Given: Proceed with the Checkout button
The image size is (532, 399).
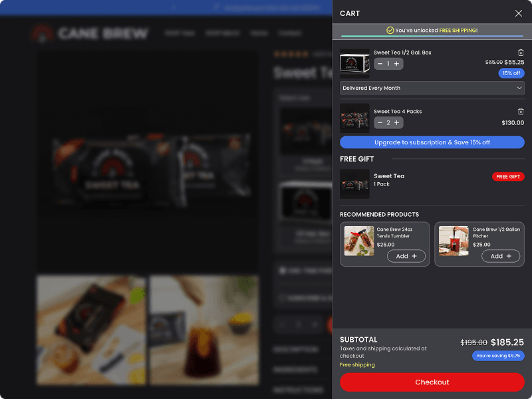Looking at the screenshot, I should [432, 382].
